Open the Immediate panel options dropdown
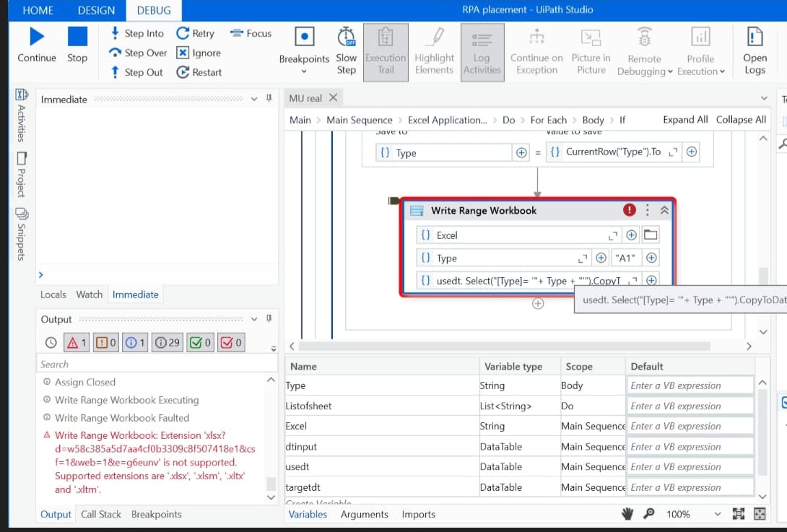This screenshot has width=787, height=532. click(254, 99)
